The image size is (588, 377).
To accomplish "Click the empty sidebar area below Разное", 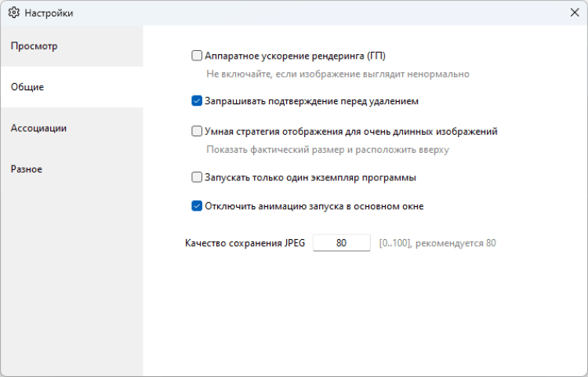I will pyautogui.click(x=71, y=282).
